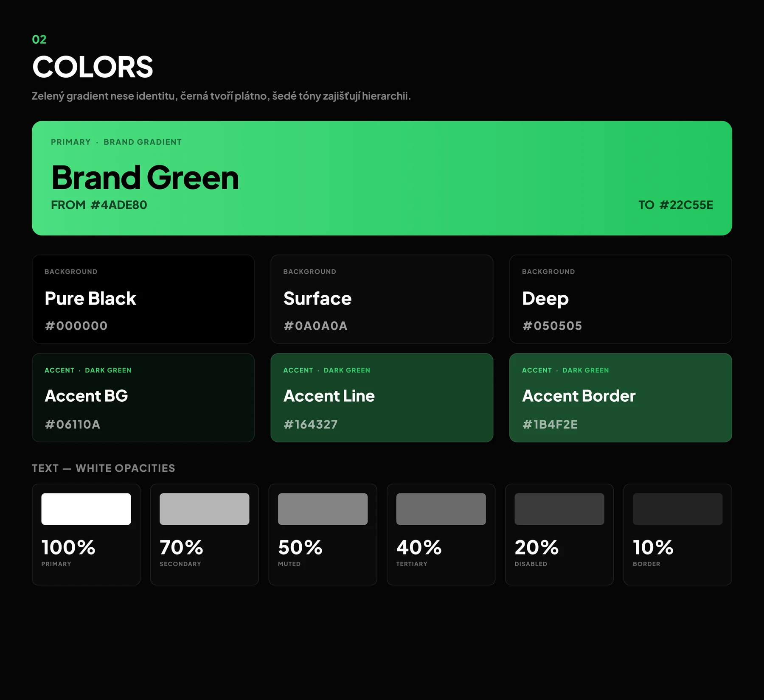Select the 10% border dark swatch

point(677,509)
